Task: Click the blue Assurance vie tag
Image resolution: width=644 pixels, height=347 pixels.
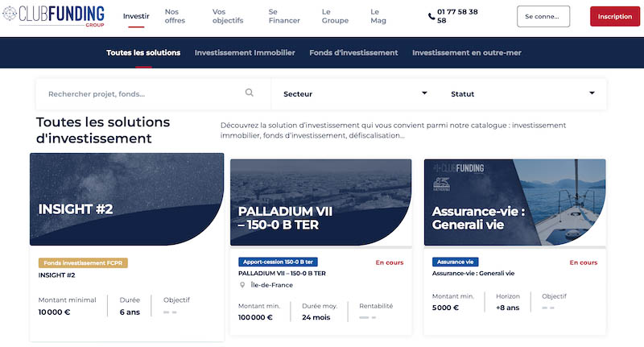Action: coord(455,262)
